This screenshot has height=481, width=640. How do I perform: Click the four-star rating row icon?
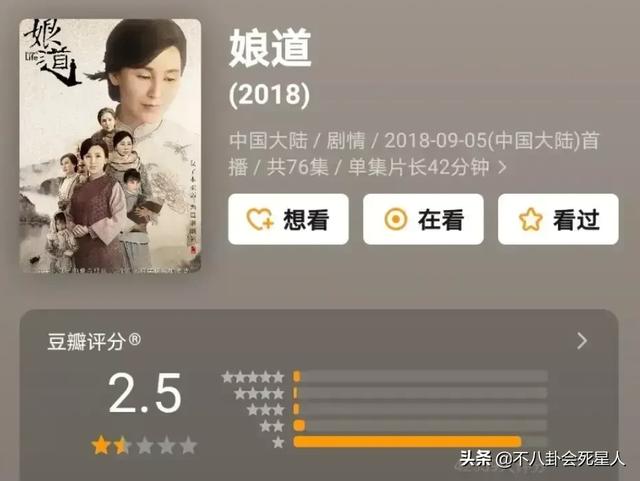click(x=259, y=393)
